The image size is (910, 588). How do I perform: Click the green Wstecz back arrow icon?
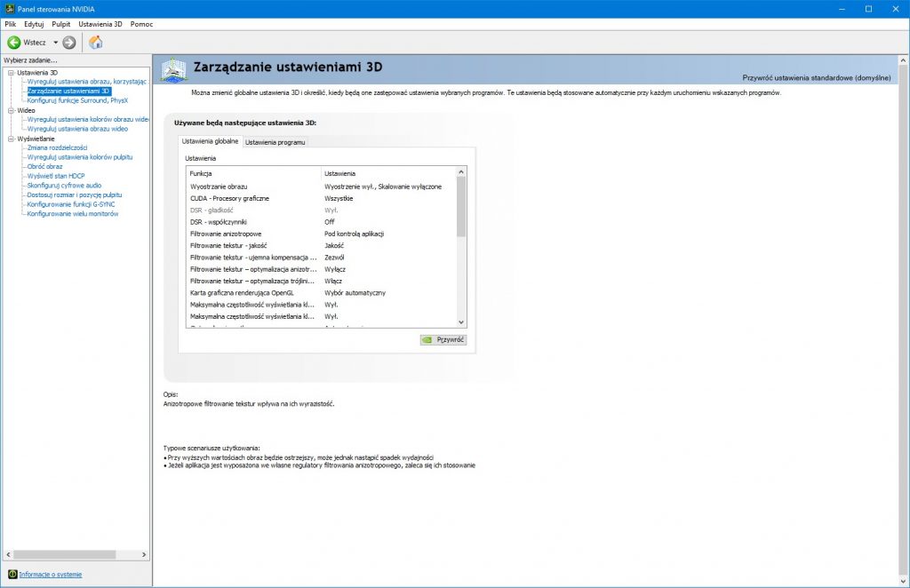point(14,43)
